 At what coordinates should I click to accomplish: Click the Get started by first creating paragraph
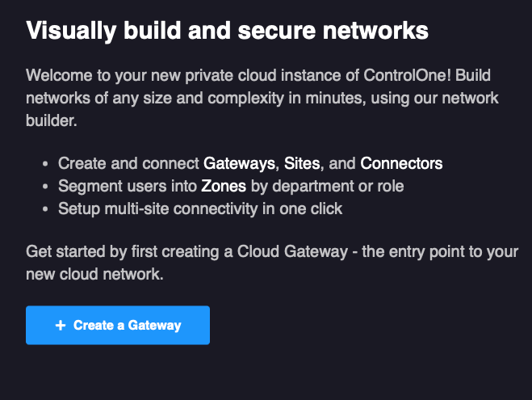point(271,263)
